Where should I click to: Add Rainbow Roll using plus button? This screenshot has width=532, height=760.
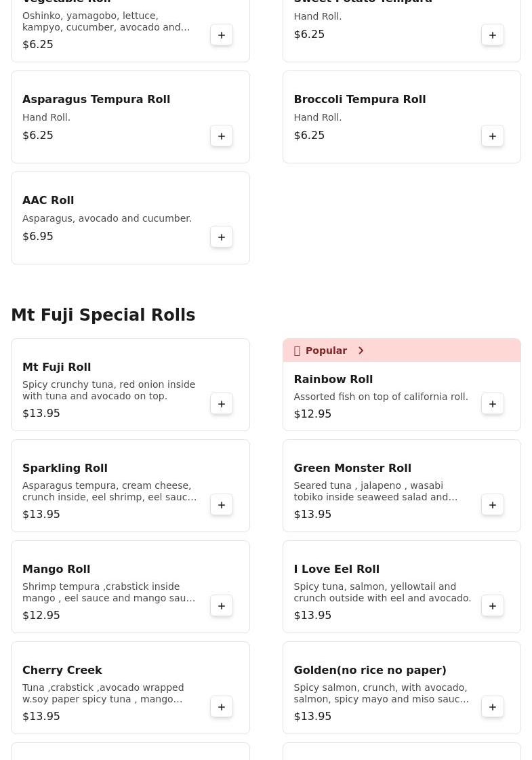point(493,404)
